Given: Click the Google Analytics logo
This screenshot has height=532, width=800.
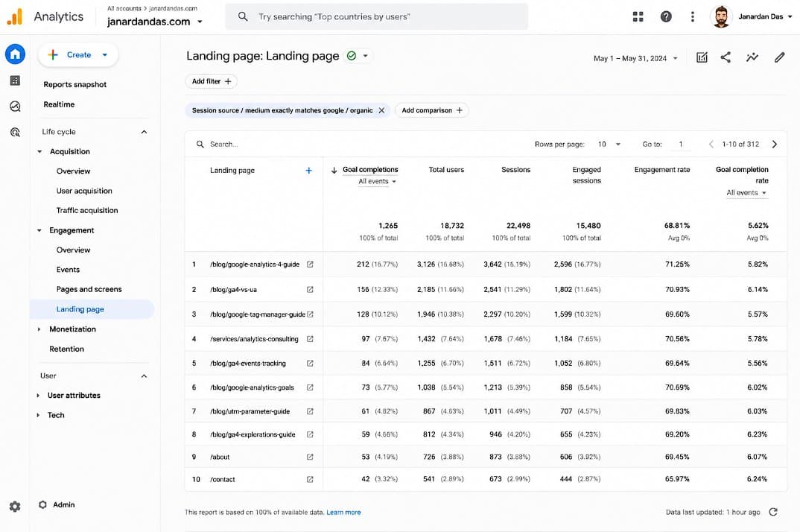Looking at the screenshot, I should pos(15,17).
